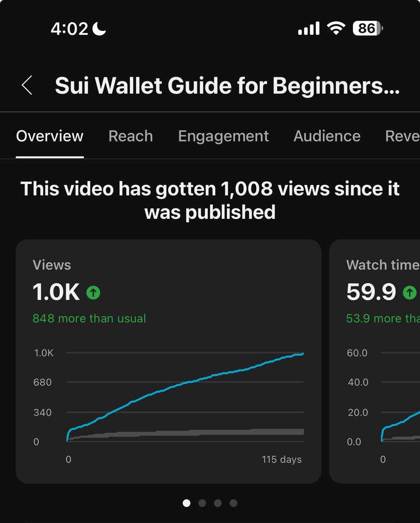The width and height of the screenshot is (420, 523).
Task: Tap the video title 'Sui Wallet Guide for Beginners'
Action: click(227, 86)
